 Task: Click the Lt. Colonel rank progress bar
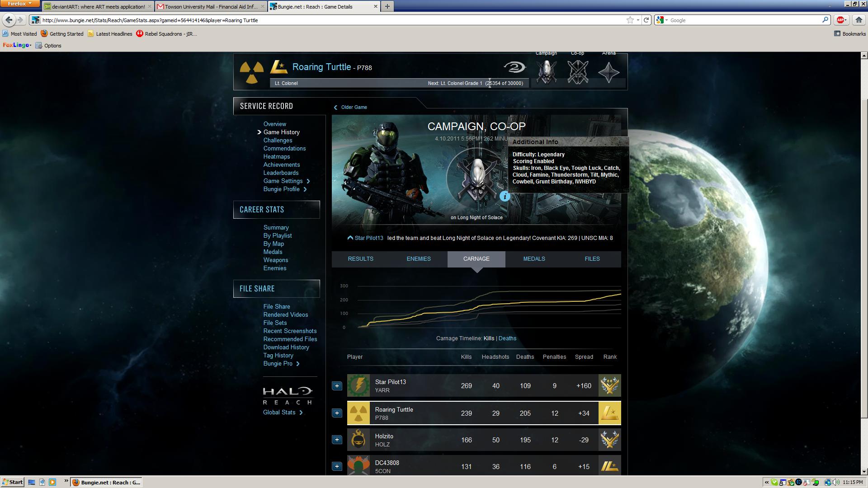[399, 83]
